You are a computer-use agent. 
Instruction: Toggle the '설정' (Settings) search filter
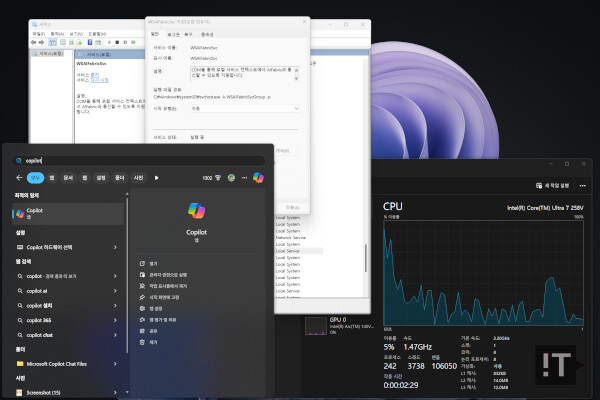click(101, 178)
